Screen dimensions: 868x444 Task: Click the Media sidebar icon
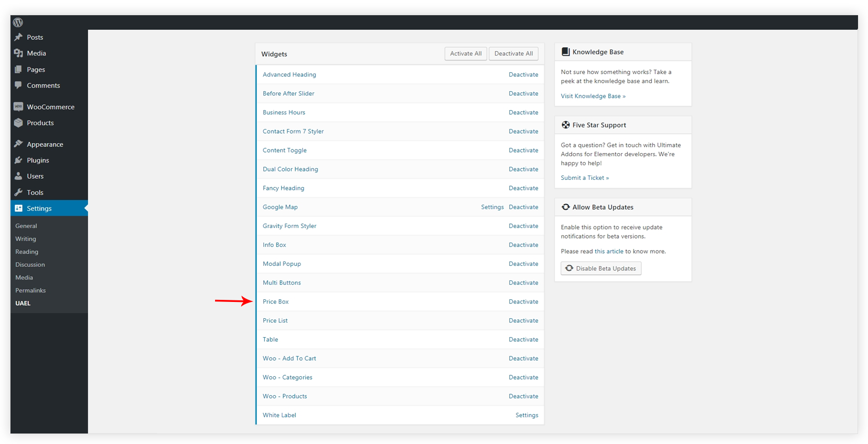[x=18, y=53]
